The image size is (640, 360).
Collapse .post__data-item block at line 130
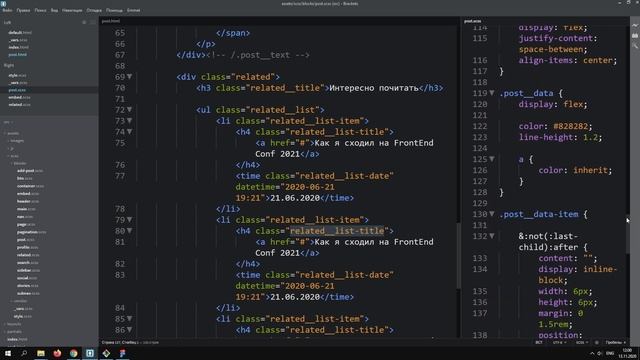coord(492,214)
